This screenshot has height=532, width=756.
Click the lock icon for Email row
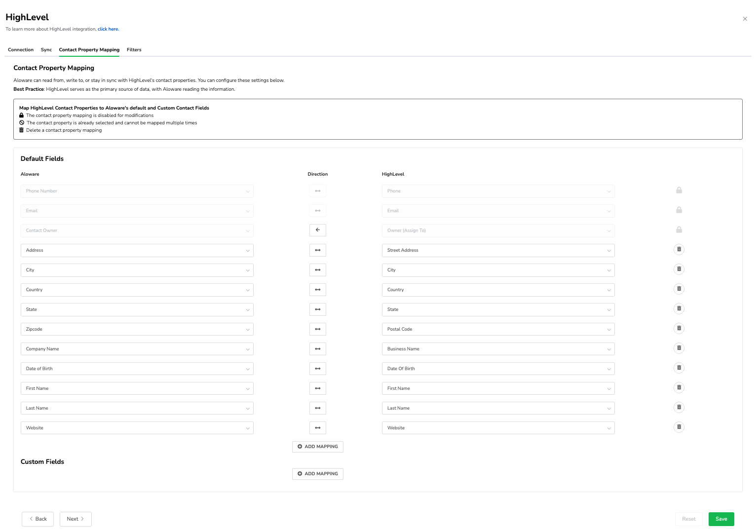pyautogui.click(x=679, y=210)
